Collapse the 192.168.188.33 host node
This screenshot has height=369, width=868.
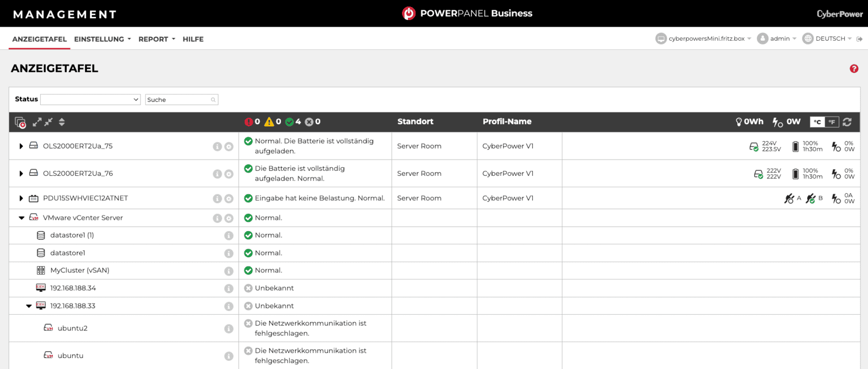point(29,306)
